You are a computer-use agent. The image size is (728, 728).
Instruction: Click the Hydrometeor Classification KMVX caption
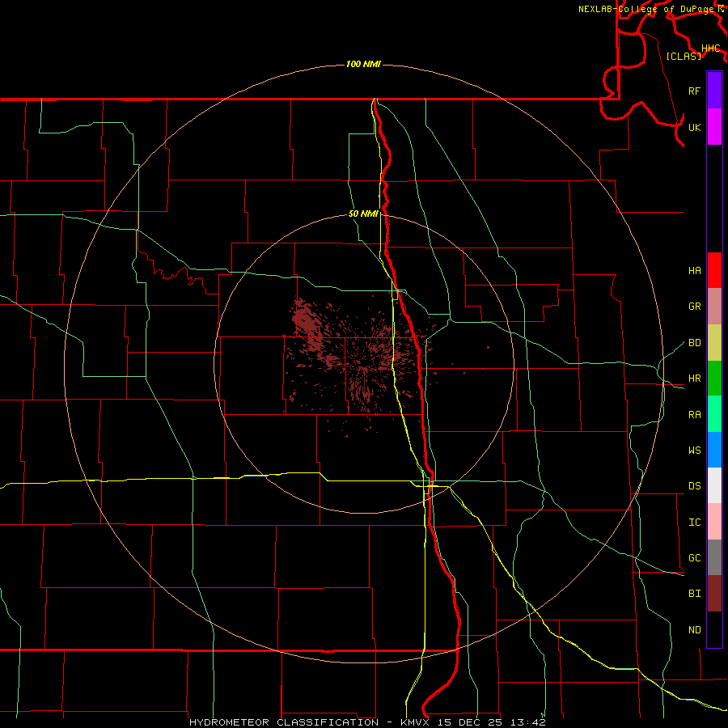367,722
